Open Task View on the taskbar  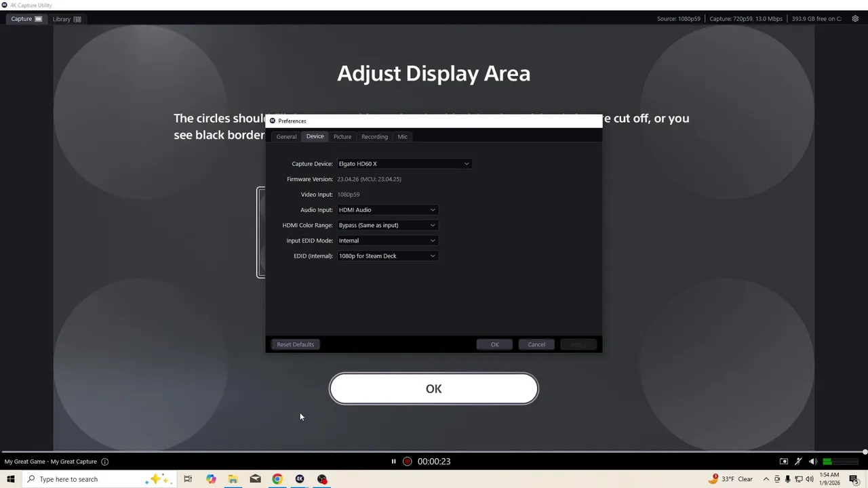[188, 479]
